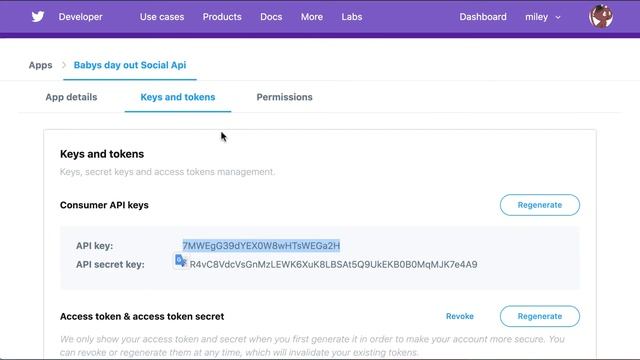Viewport: 640px width, 360px height.
Task: Click the Twitter bird logo
Action: [38, 16]
